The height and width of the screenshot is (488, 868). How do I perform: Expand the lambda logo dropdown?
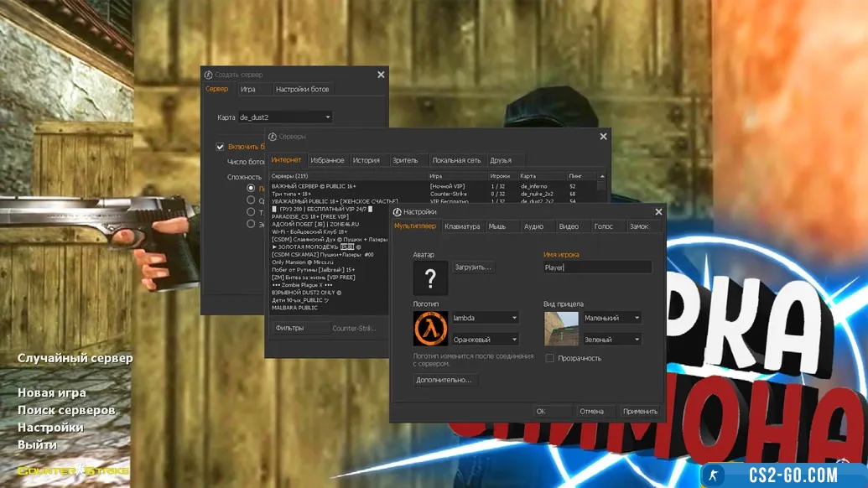point(485,318)
